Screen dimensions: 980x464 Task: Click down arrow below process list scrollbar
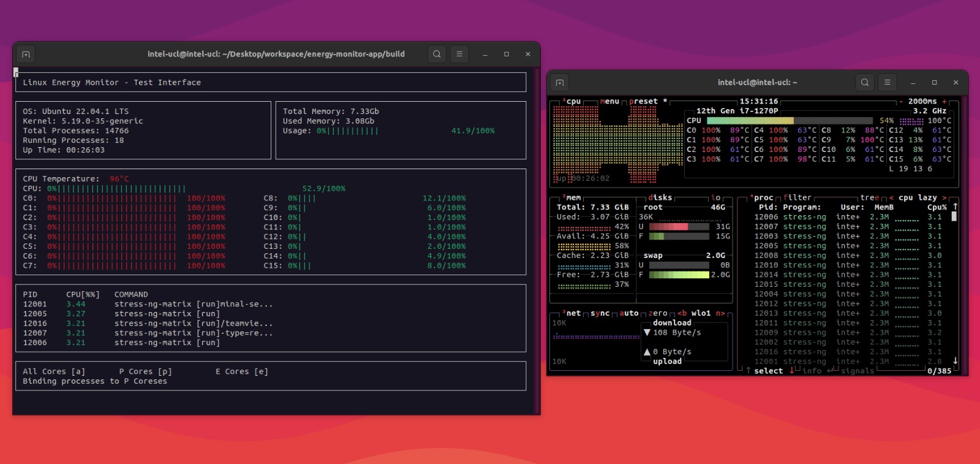pos(954,361)
